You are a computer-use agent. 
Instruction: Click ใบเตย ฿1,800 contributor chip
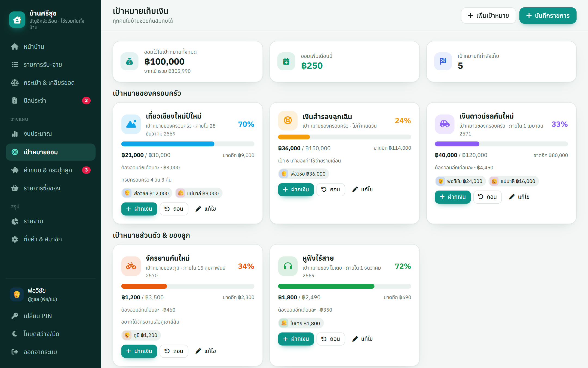[301, 323]
